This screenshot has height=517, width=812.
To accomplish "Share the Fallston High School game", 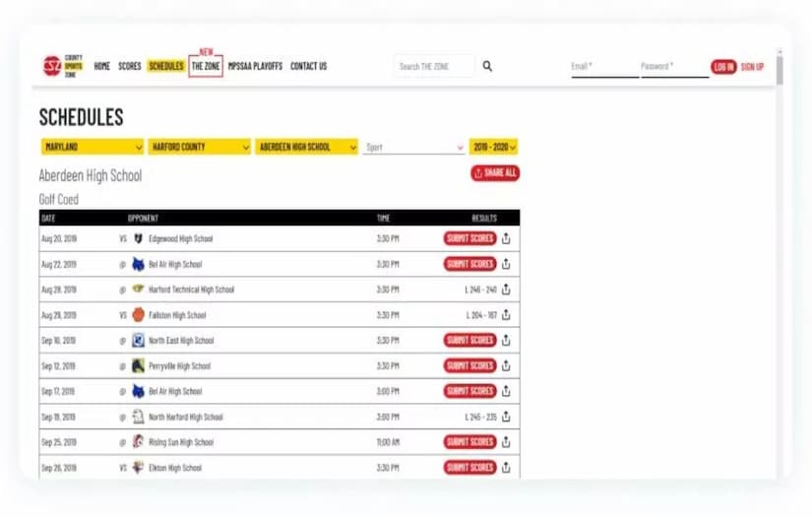I will point(506,314).
